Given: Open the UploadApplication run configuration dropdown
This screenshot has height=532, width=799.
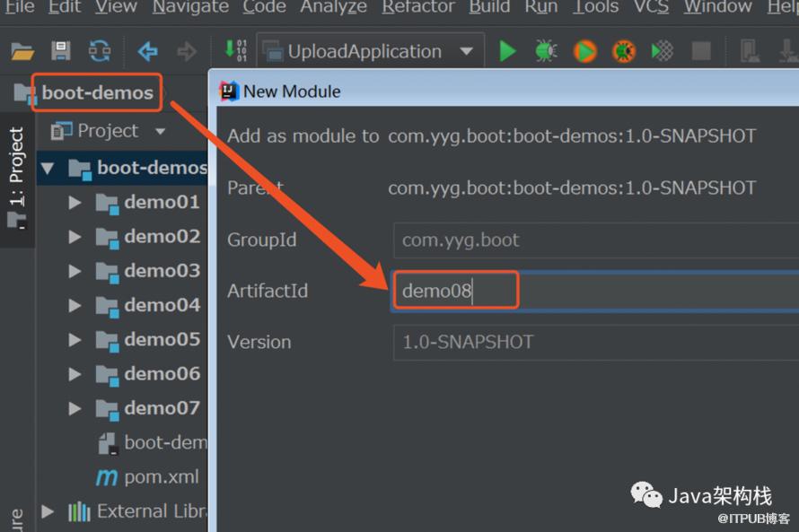Looking at the screenshot, I should point(371,51).
